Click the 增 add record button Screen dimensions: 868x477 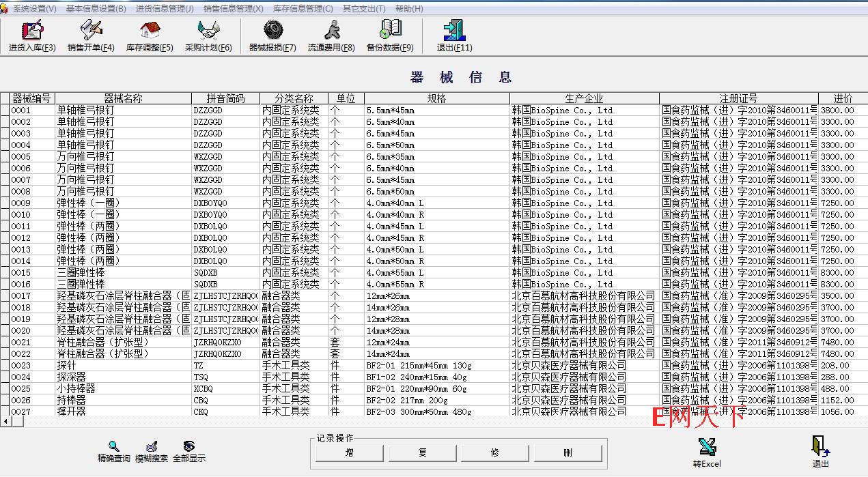[350, 452]
